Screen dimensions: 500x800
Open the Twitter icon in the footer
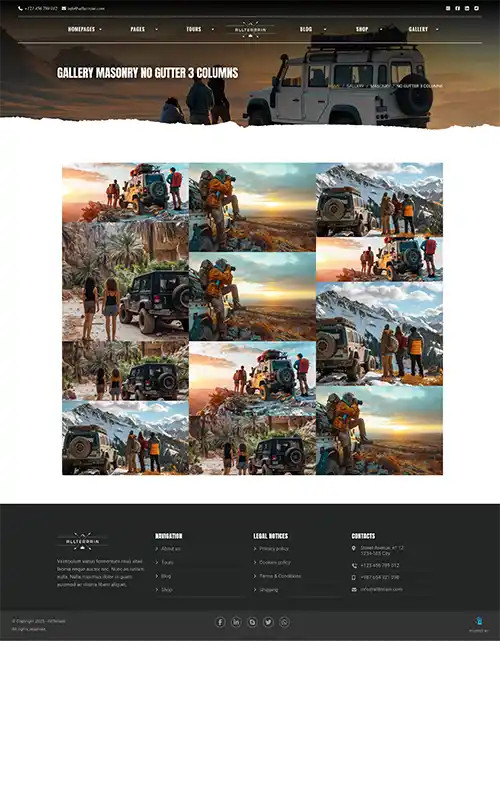click(268, 622)
